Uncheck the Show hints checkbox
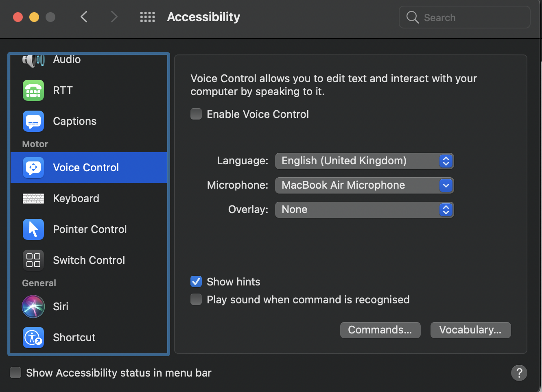542x392 pixels. click(196, 281)
